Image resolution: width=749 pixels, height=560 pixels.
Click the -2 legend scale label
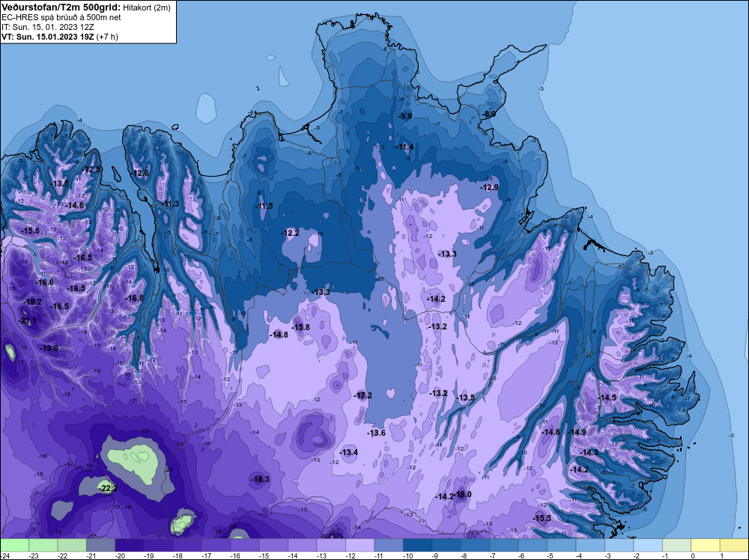pos(637,556)
